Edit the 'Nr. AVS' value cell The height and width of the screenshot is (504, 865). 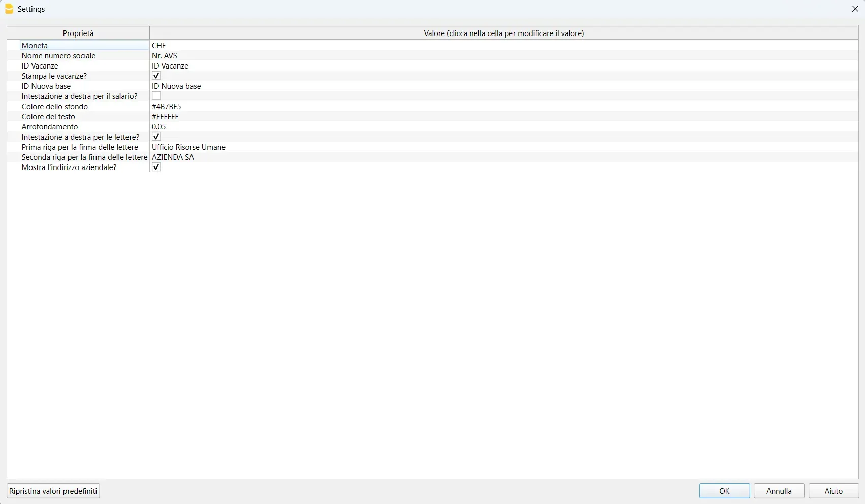[165, 56]
